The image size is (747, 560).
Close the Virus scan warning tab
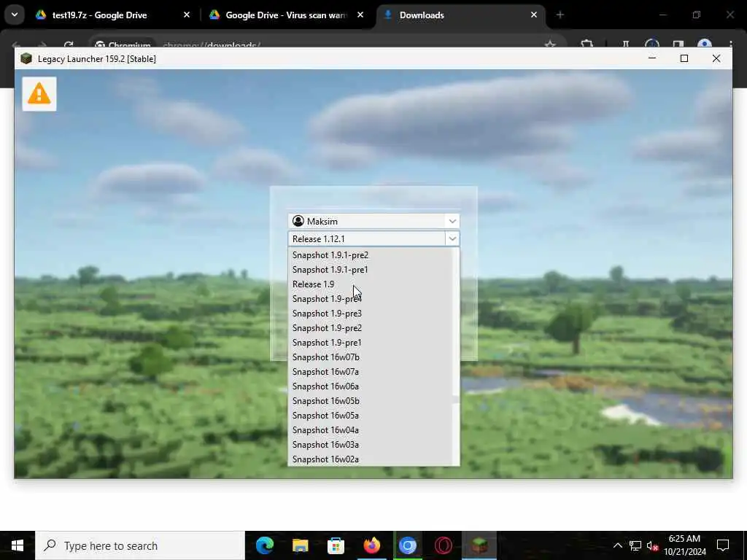click(x=360, y=15)
